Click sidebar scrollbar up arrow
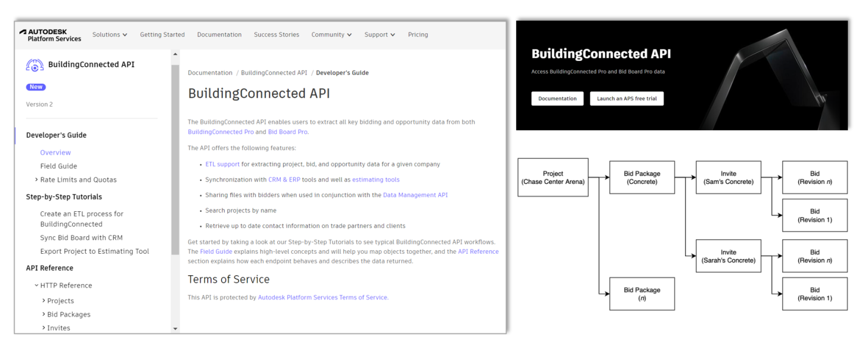 [x=175, y=55]
